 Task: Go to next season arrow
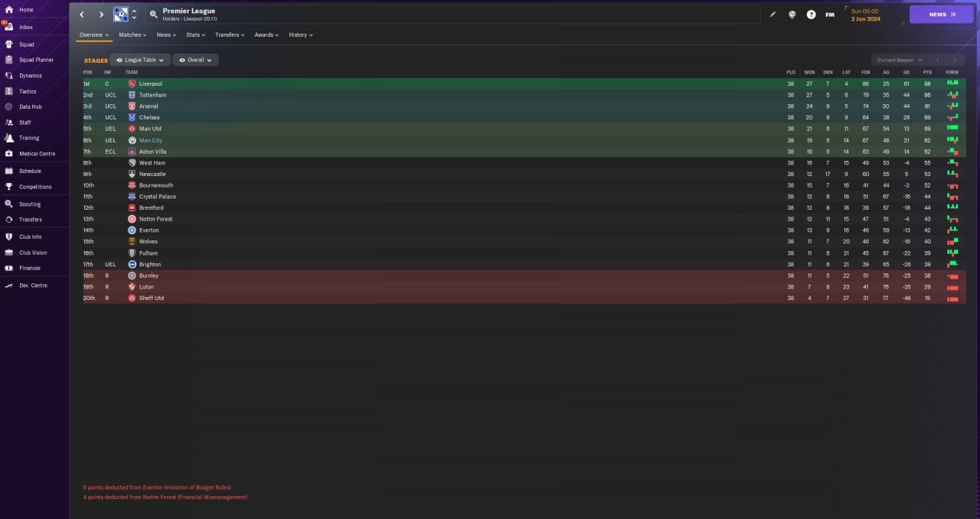955,60
